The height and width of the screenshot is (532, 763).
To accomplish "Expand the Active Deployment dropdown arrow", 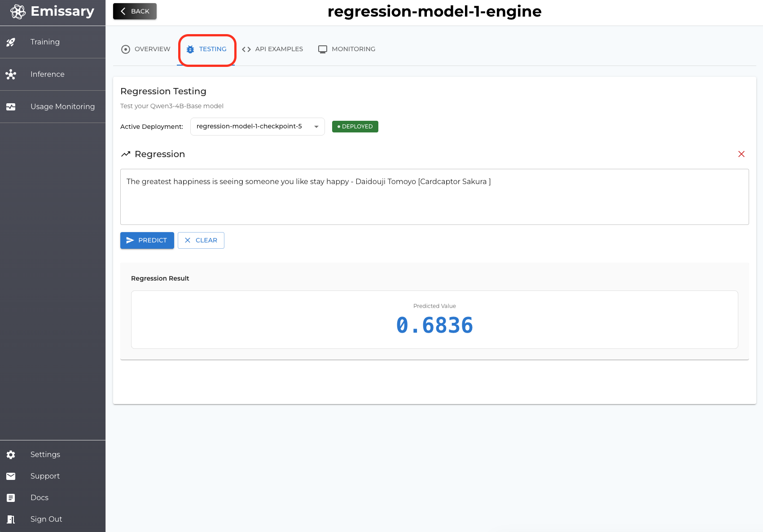I will [x=316, y=127].
